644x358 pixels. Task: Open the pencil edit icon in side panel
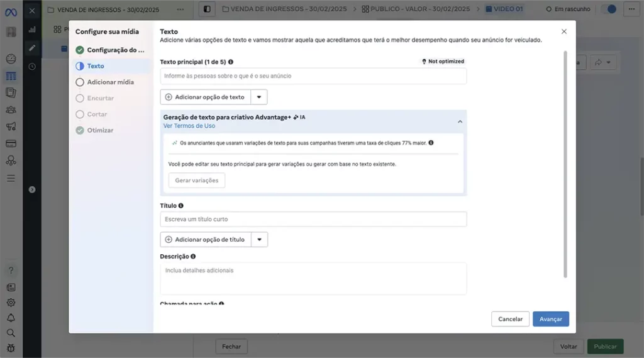coord(32,48)
